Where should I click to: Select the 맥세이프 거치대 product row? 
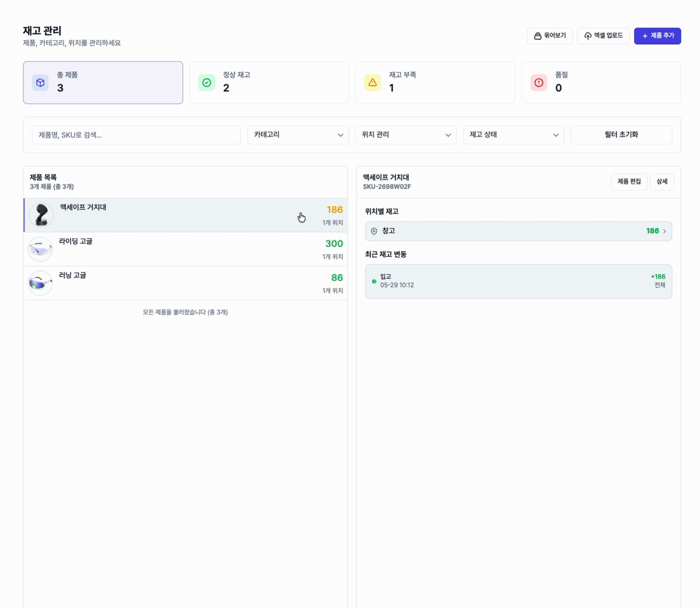(x=185, y=215)
